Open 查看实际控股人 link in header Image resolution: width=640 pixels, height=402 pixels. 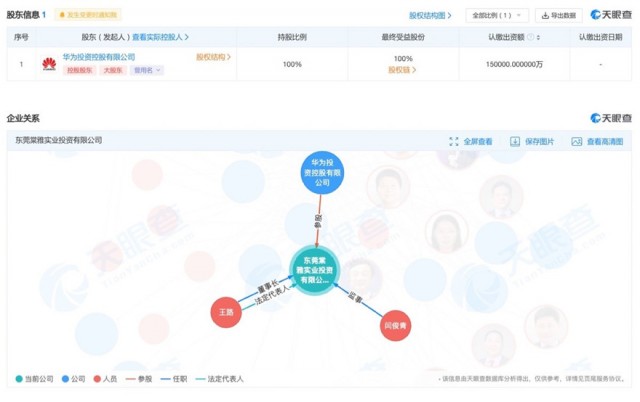pos(160,37)
